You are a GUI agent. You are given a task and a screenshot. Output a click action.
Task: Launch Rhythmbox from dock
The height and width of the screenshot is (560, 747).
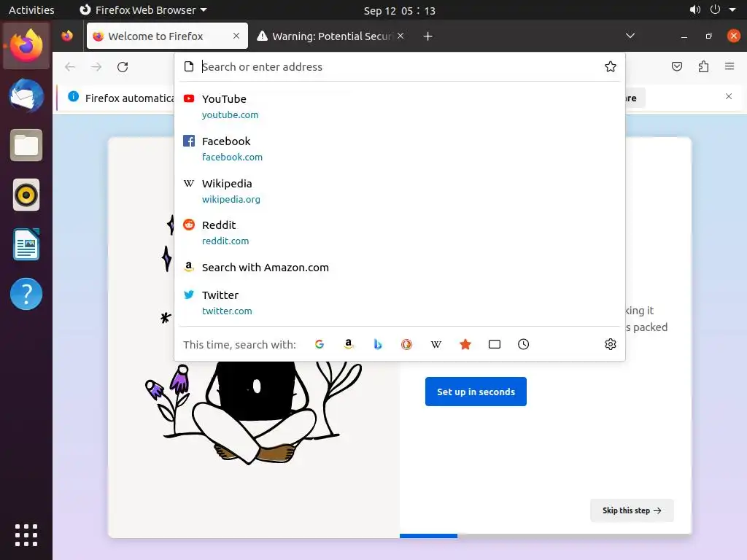tap(26, 195)
